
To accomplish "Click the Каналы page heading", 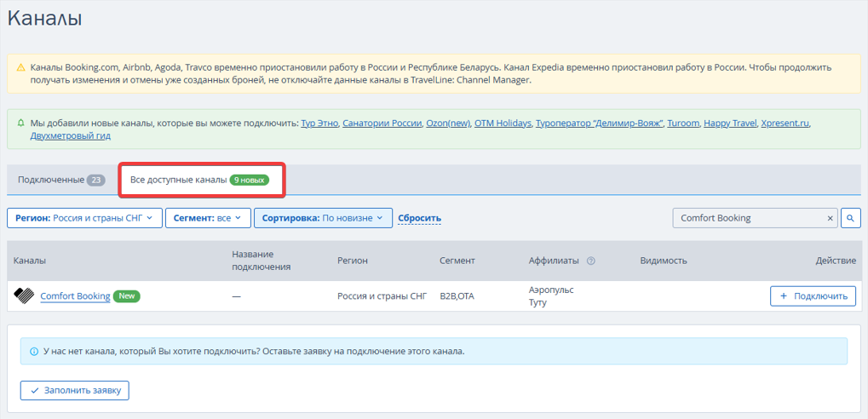I will (45, 18).
